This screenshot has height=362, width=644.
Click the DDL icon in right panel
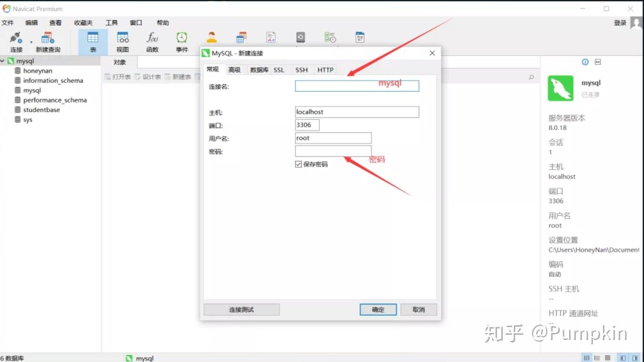[x=598, y=62]
